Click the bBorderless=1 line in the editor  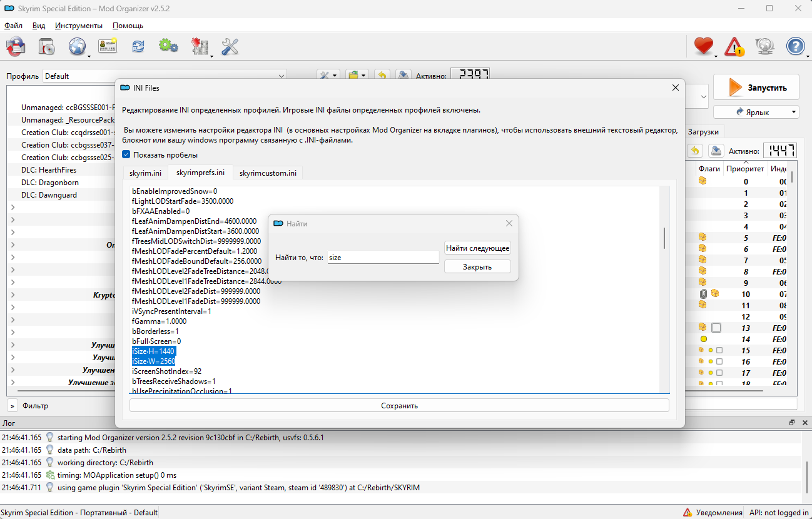coord(156,331)
